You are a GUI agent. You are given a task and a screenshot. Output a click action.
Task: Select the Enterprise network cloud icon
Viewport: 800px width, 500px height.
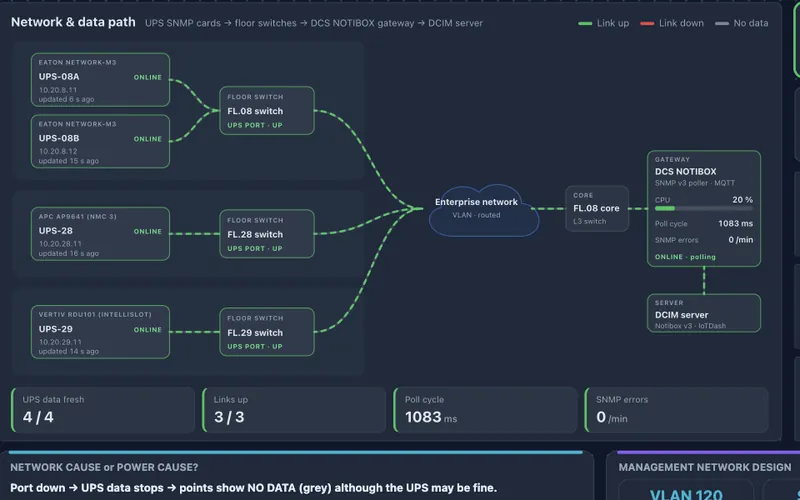point(483,210)
